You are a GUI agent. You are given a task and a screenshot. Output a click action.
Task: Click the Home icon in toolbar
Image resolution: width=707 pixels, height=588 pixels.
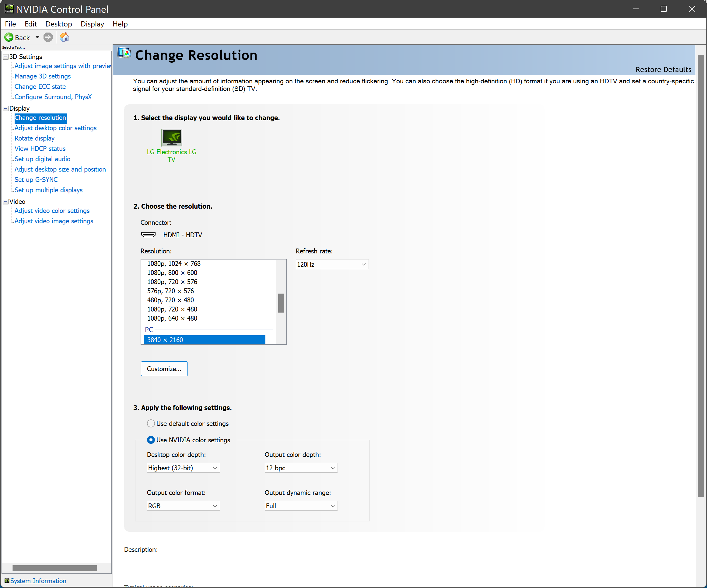click(64, 37)
